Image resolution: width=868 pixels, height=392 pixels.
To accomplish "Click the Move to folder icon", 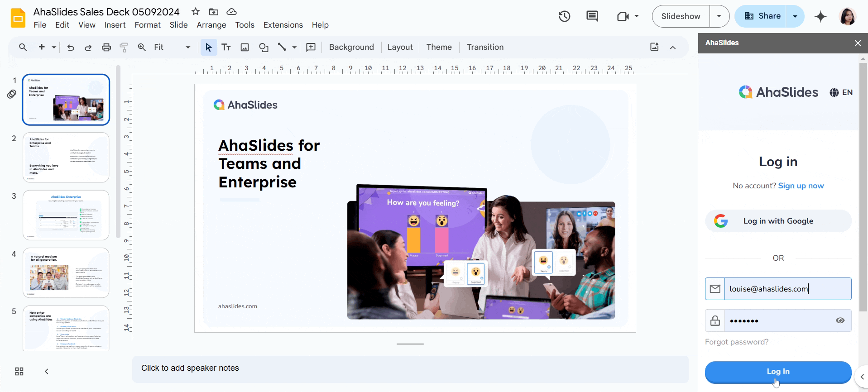I will tap(214, 12).
